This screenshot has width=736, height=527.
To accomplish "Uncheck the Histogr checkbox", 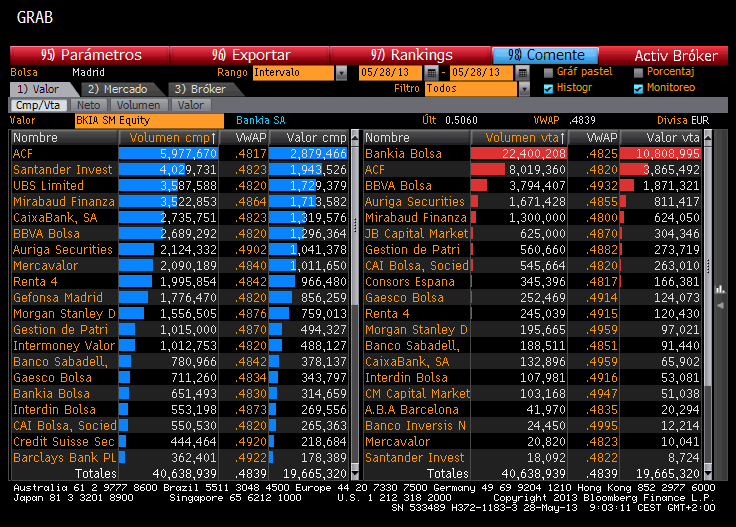I will [x=548, y=89].
